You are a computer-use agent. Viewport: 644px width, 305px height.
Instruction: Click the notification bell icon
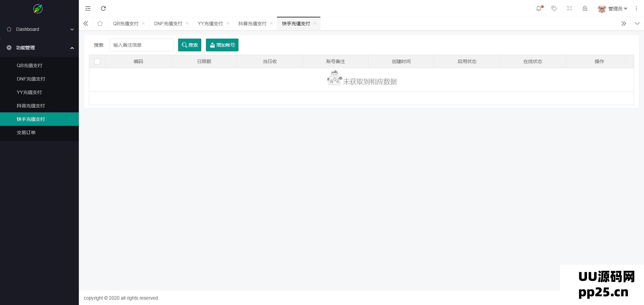[539, 8]
